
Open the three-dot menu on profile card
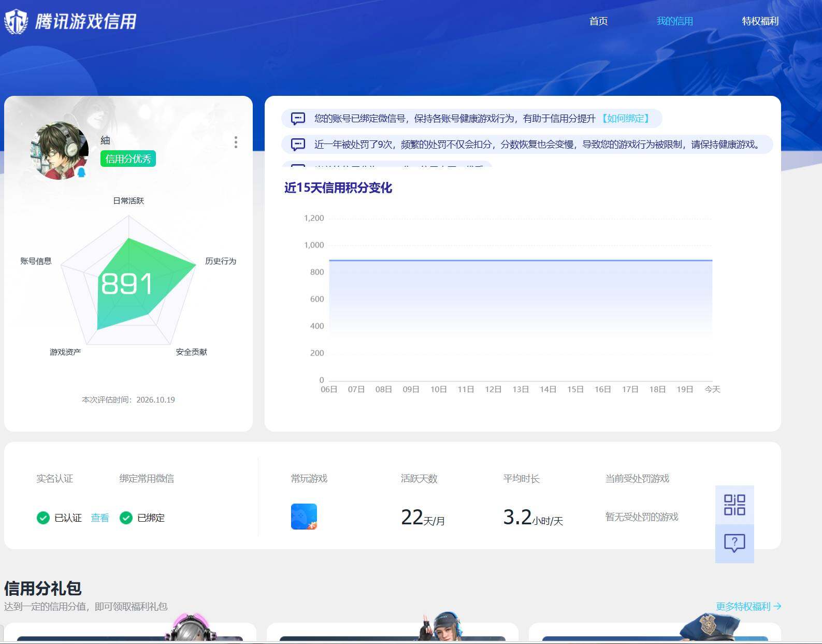(x=236, y=142)
